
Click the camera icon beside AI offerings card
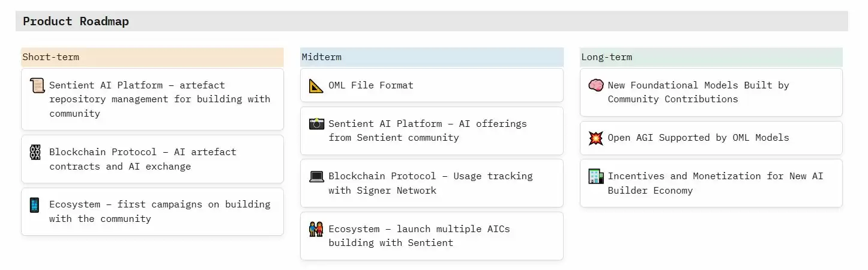click(316, 124)
